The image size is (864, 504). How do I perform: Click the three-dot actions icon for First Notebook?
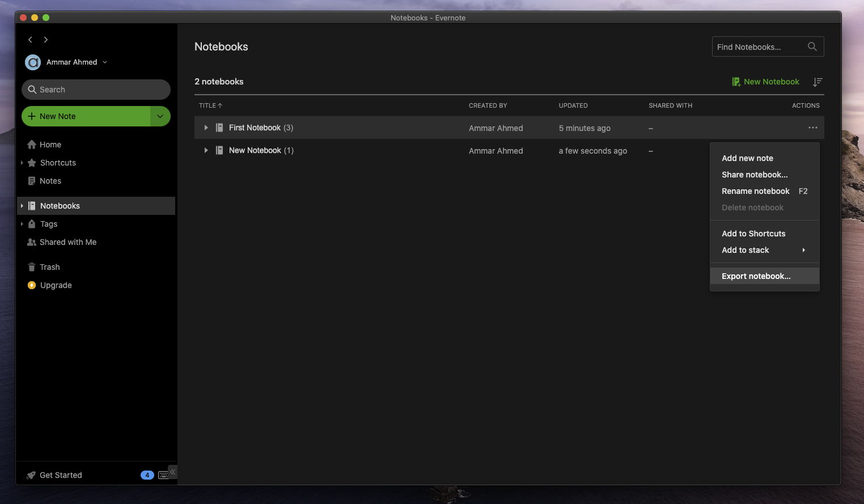812,128
